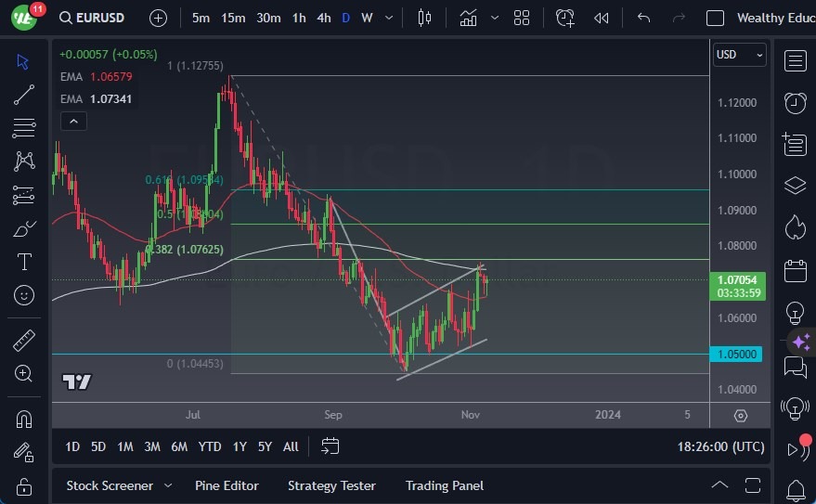Viewport: 816px width, 504px height.
Task: Select the 4h timeframe button
Action: (323, 18)
